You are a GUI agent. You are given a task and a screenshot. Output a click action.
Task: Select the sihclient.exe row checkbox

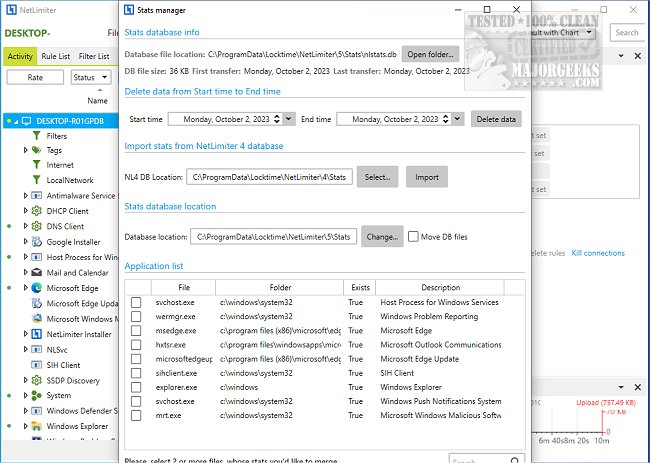coord(136,373)
